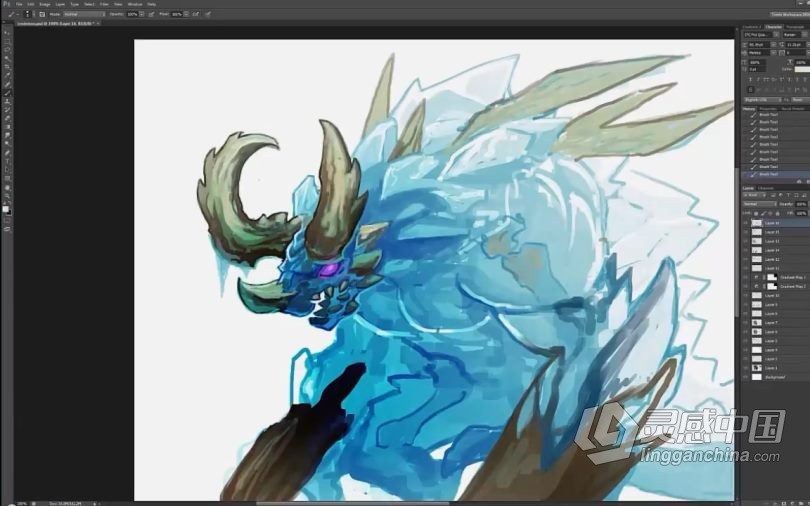The image size is (810, 506).
Task: Close the open document tab
Action: [x=98, y=23]
